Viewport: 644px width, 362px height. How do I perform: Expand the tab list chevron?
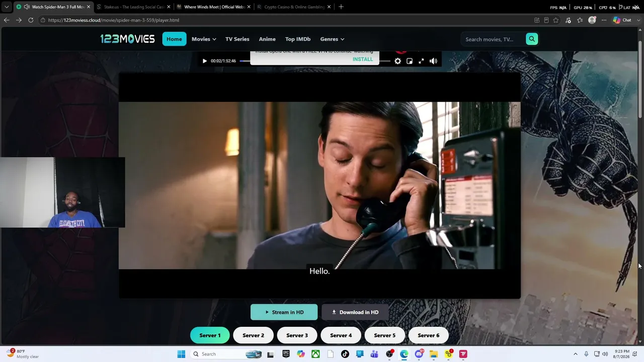pyautogui.click(x=7, y=7)
